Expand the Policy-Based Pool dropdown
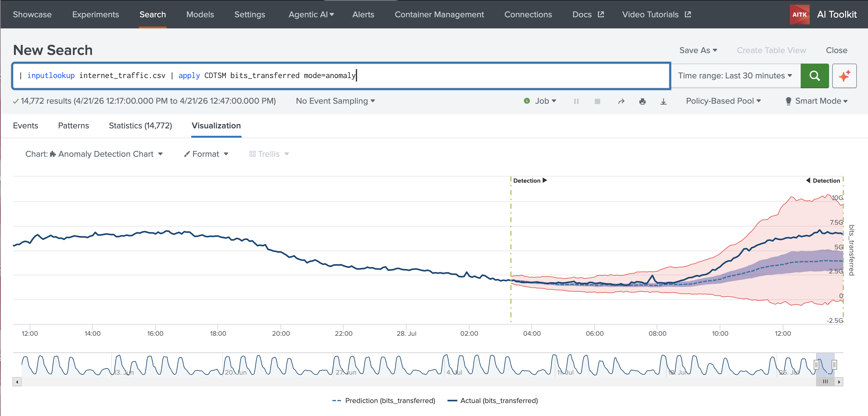 (x=723, y=101)
